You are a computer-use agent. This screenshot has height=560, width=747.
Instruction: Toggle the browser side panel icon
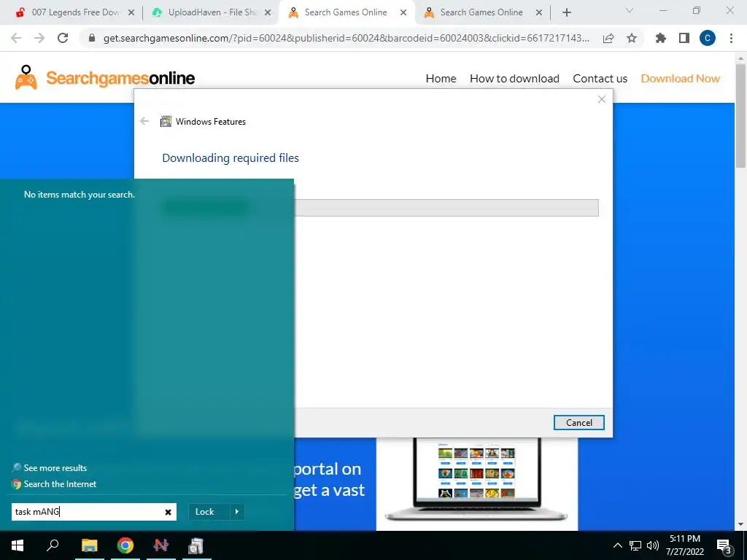point(684,38)
